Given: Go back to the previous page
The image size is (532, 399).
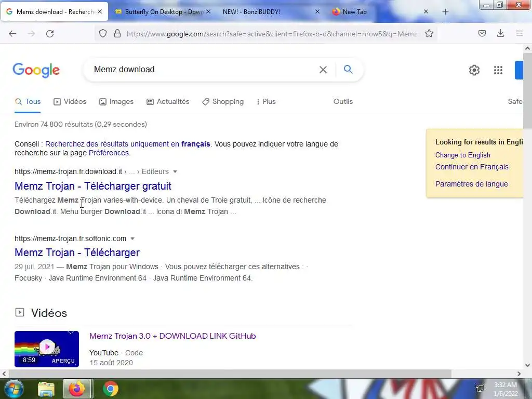Looking at the screenshot, I should (x=12, y=34).
